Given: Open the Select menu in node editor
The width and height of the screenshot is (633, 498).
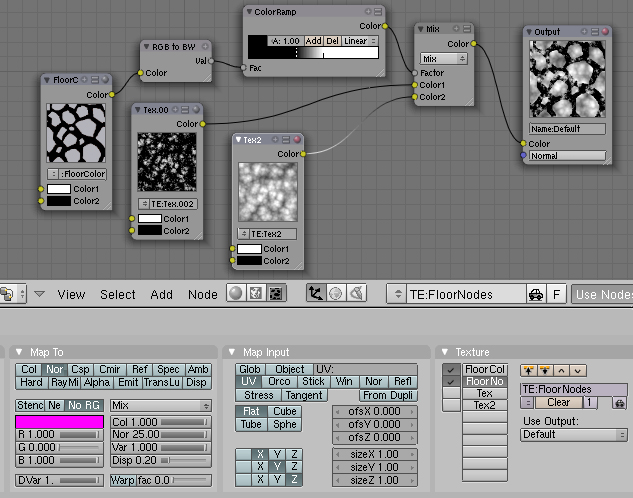Looking at the screenshot, I should coord(118,295).
